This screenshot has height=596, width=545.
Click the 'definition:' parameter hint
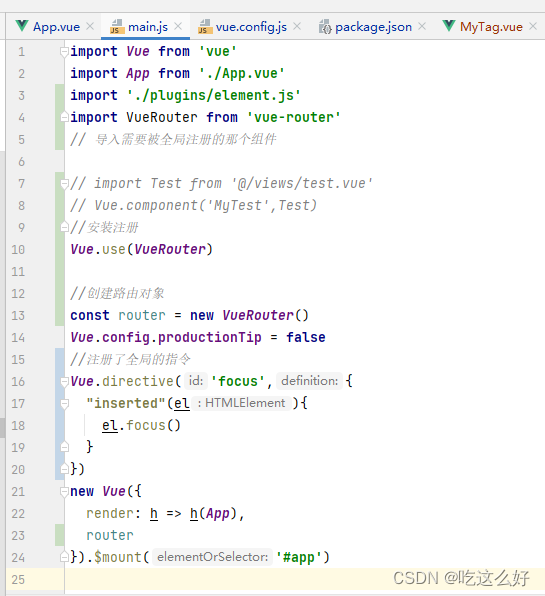(x=309, y=381)
